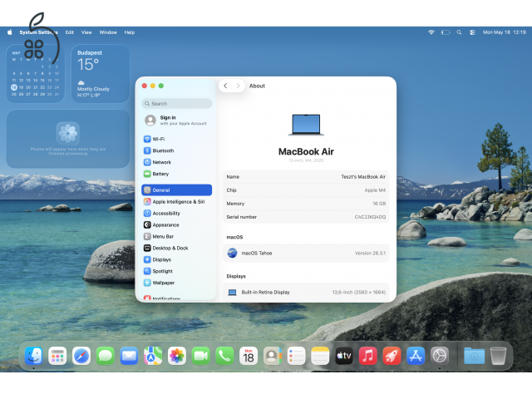Click the Apple M4 chip value
The height and width of the screenshot is (399, 532).
pyautogui.click(x=375, y=190)
